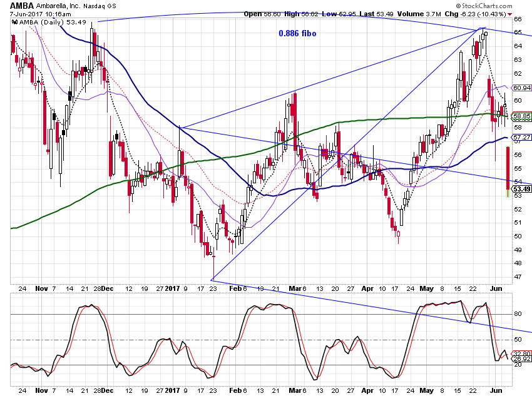Click the Open 56.60 quote value

(262, 14)
